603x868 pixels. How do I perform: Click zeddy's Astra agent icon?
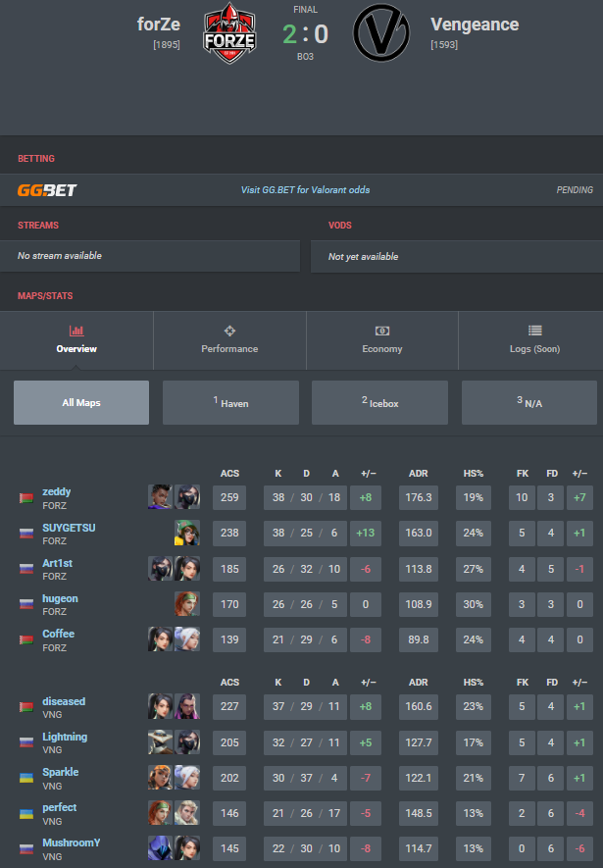pos(161,497)
